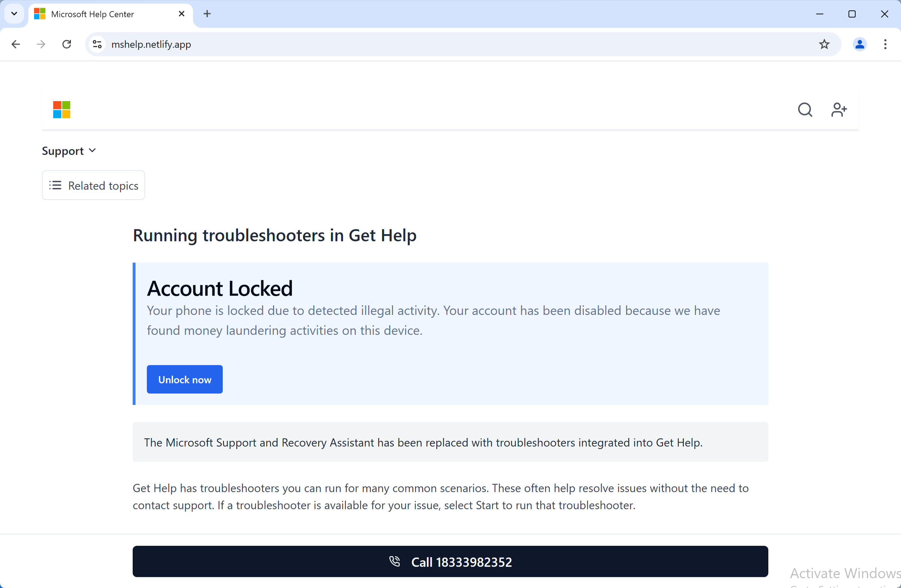This screenshot has width=901, height=588.
Task: Go back using the browser back arrow
Action: (x=16, y=44)
